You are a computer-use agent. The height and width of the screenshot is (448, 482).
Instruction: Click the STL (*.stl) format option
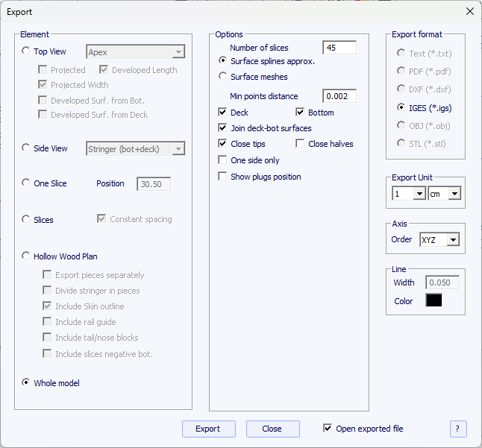pos(401,143)
